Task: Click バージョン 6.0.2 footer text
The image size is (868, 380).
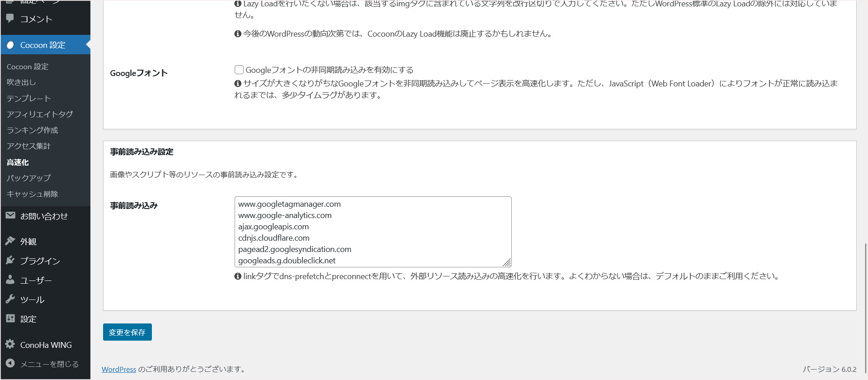Action: tap(830, 369)
